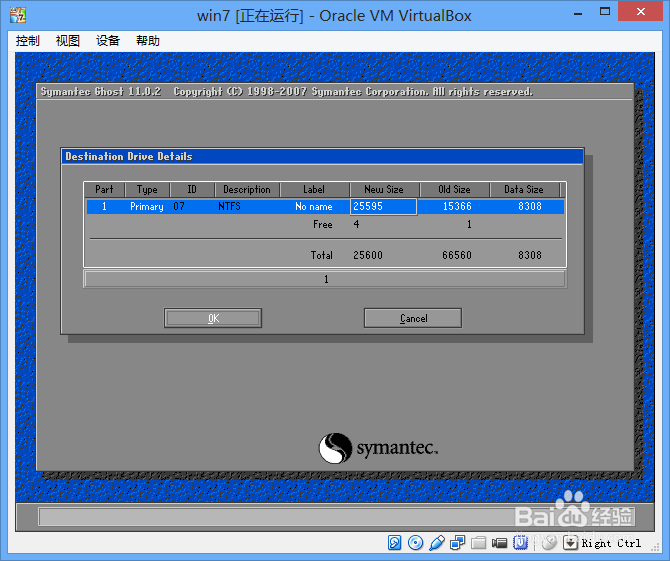Click the CPU virtualization chip status icon
This screenshot has width=670, height=561.
tap(520, 543)
